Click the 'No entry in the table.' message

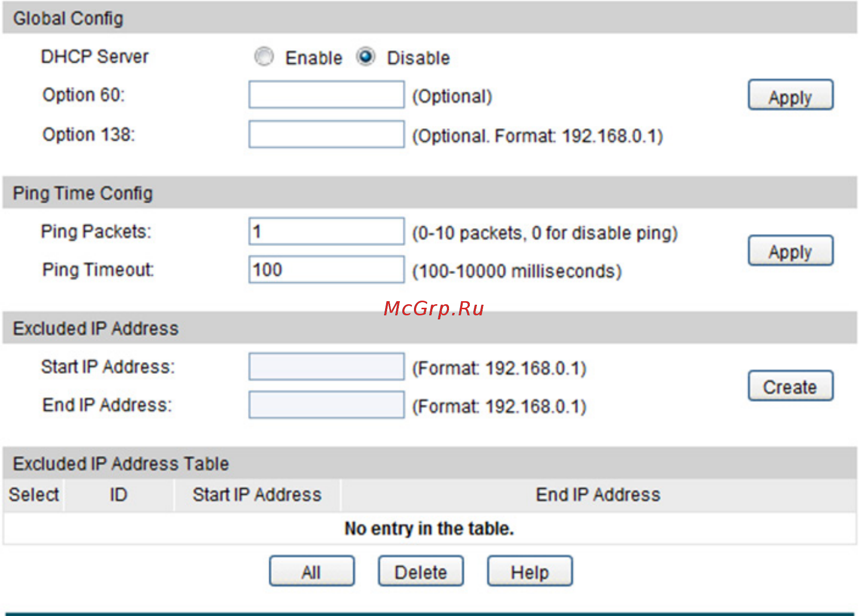[429, 528]
